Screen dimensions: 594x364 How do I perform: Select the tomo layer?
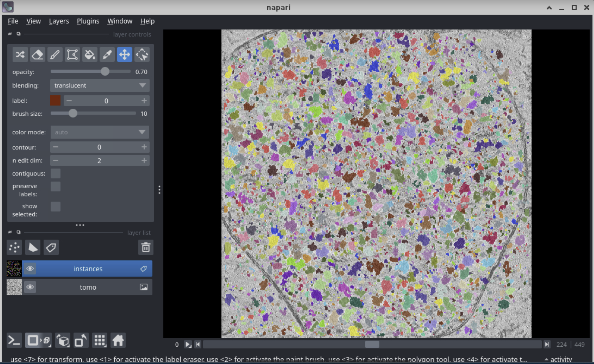pos(88,287)
